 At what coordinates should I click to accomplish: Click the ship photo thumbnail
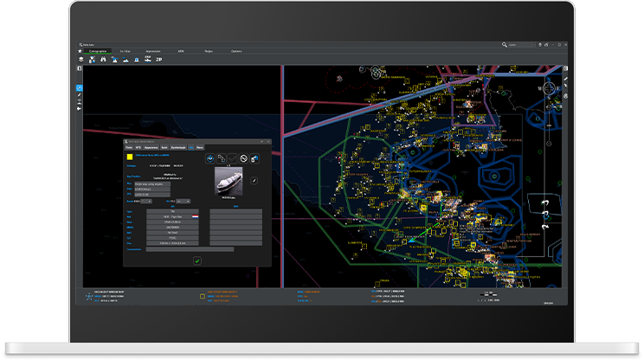(x=229, y=180)
